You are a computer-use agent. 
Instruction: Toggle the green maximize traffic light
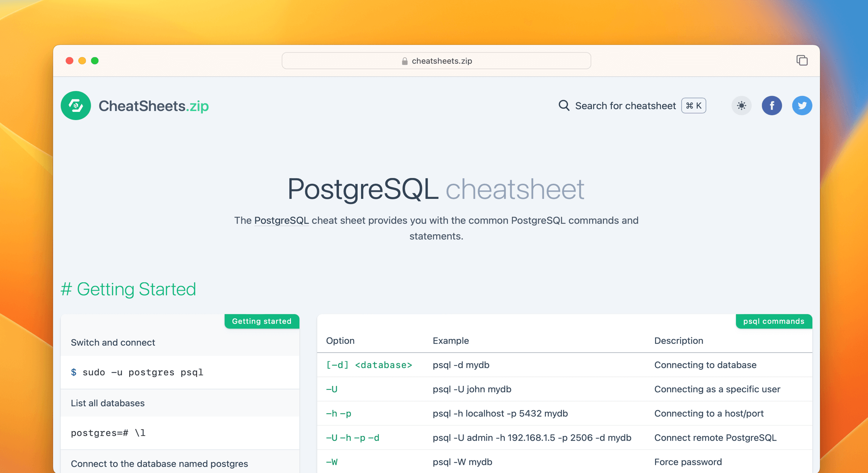95,61
